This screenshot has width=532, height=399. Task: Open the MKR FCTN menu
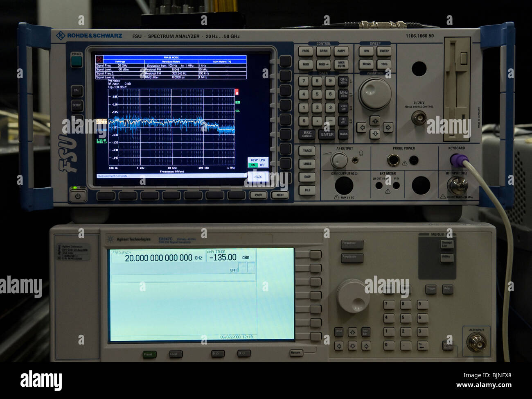[341, 64]
